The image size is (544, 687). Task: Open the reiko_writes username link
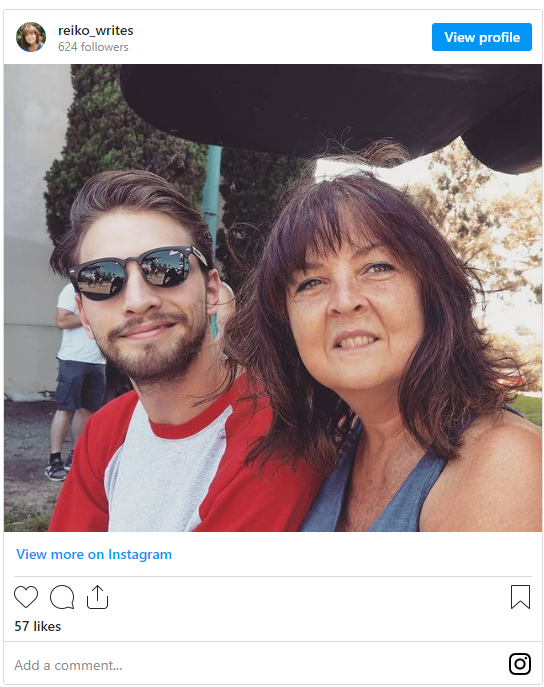coord(95,31)
